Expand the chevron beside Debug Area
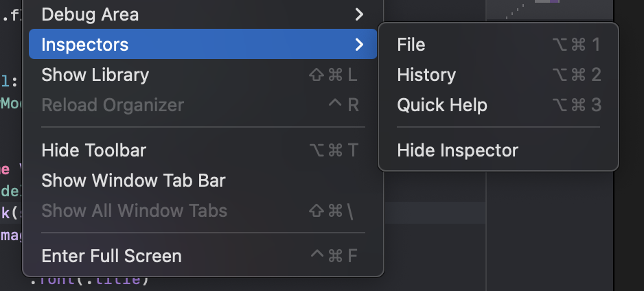This screenshot has width=644, height=291. click(x=359, y=14)
